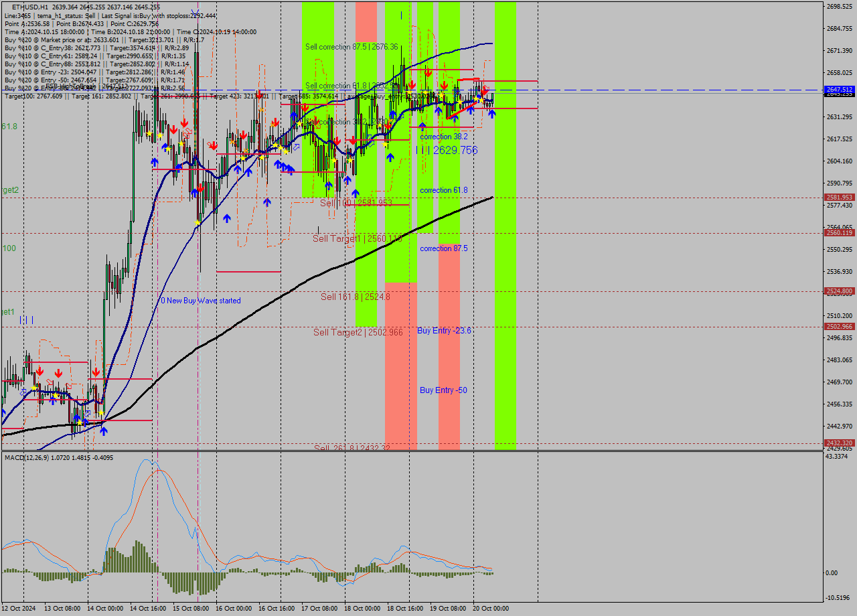Click 'Sell Target1 | 2560.119' label
Screen dimensions: 857x616
(x=358, y=238)
